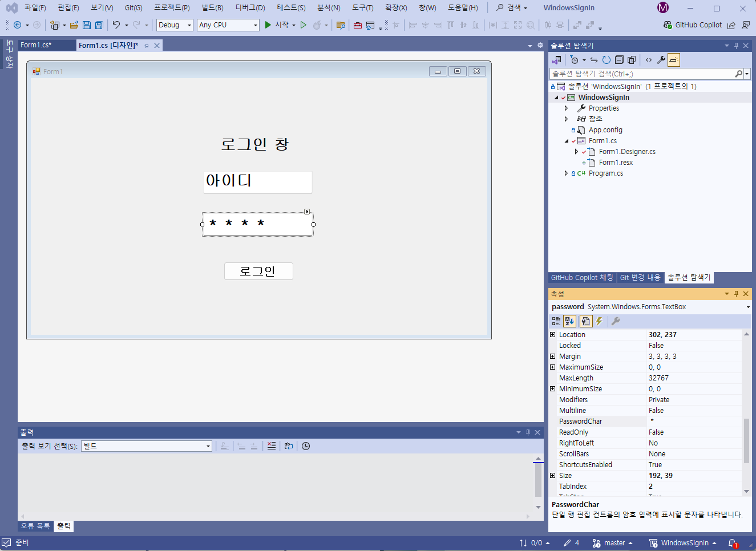Collapse the Form1.cs tree node

pyautogui.click(x=567, y=141)
